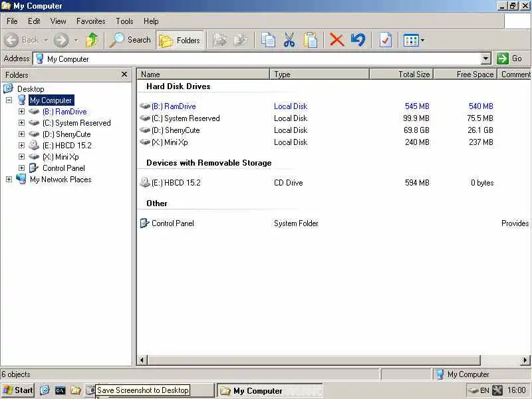Click the Copy To toolbar icon
The image size is (532, 399).
click(241, 40)
